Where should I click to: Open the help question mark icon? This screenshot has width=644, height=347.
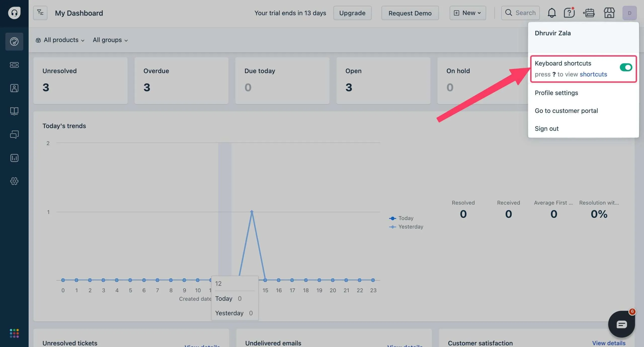[x=569, y=13]
